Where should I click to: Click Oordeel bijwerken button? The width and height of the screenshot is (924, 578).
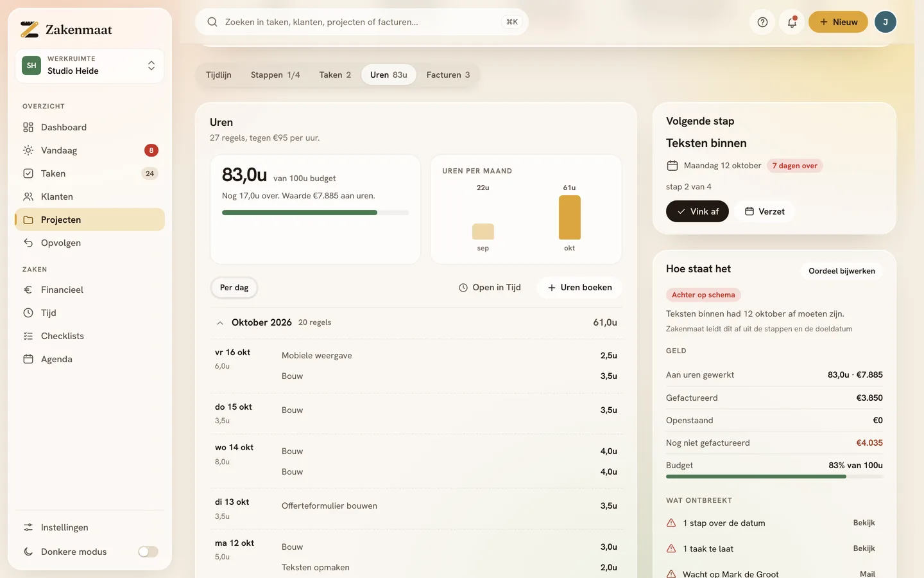(x=842, y=271)
